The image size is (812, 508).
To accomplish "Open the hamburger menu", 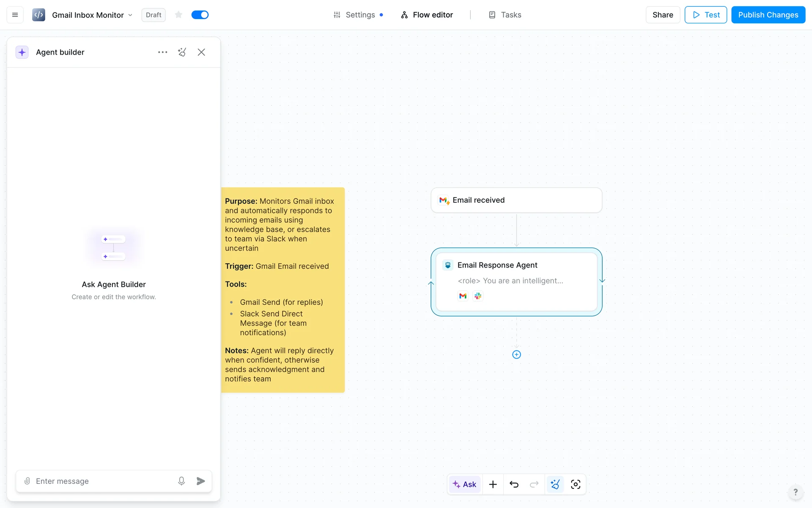I will click(x=15, y=15).
